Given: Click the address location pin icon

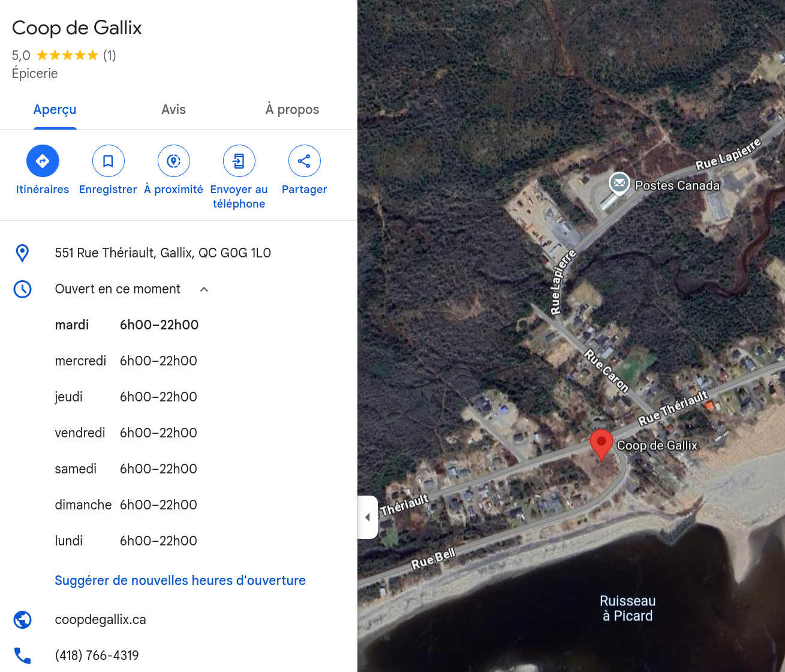Looking at the screenshot, I should click(22, 253).
